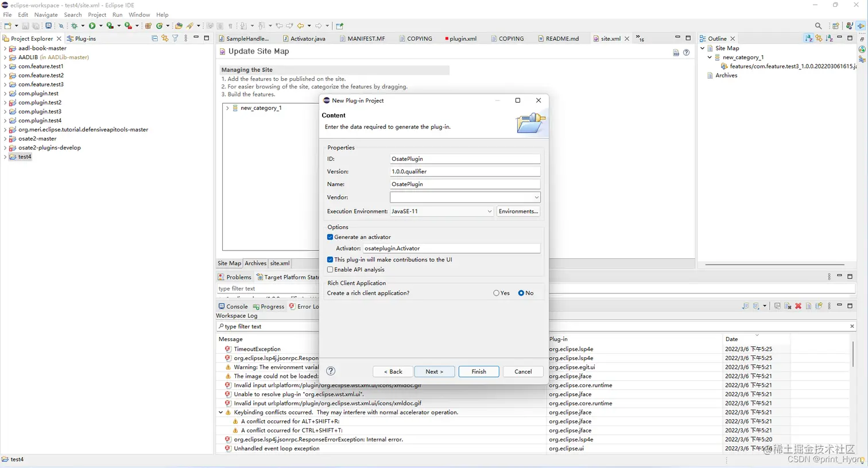This screenshot has height=468, width=868.
Task: Collapse the Site Map node in Outline
Action: point(702,48)
